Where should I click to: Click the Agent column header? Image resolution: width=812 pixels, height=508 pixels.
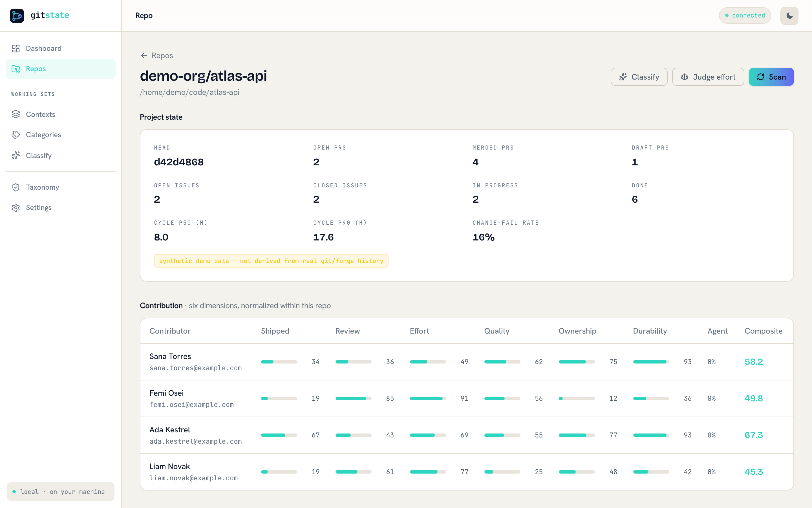pos(717,331)
